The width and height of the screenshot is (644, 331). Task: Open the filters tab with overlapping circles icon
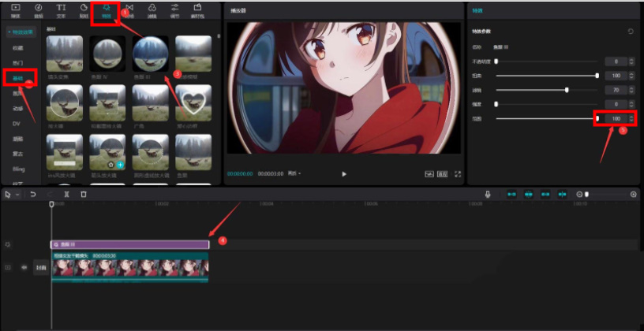[x=152, y=10]
